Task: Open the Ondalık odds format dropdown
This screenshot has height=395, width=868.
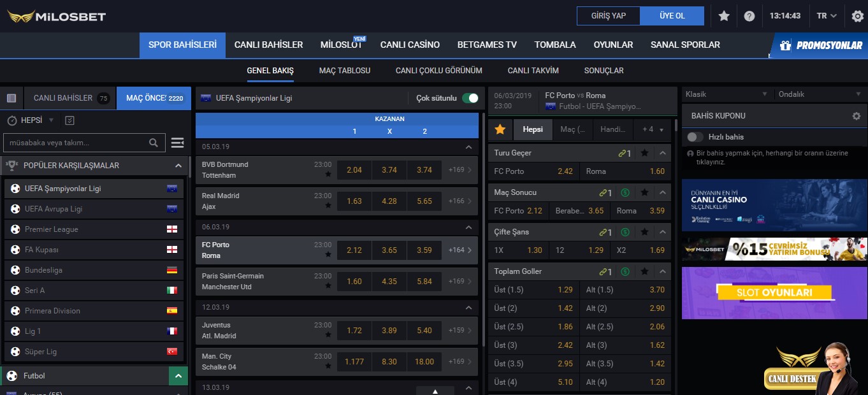Action: point(820,94)
